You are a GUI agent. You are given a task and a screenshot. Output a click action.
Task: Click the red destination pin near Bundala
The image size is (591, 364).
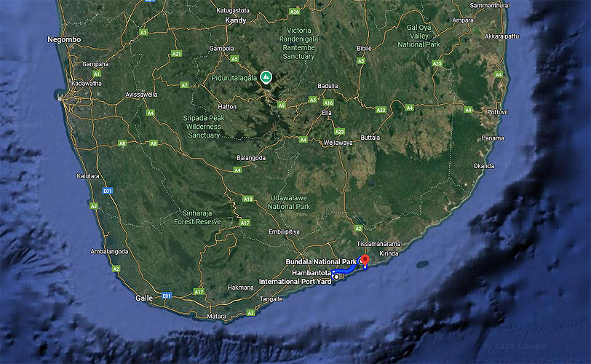coord(365,260)
